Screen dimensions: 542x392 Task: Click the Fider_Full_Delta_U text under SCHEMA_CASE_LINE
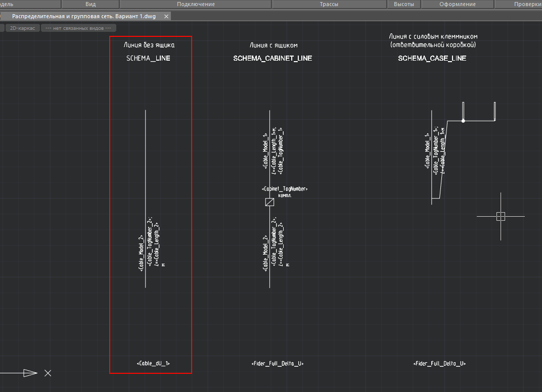(439, 364)
